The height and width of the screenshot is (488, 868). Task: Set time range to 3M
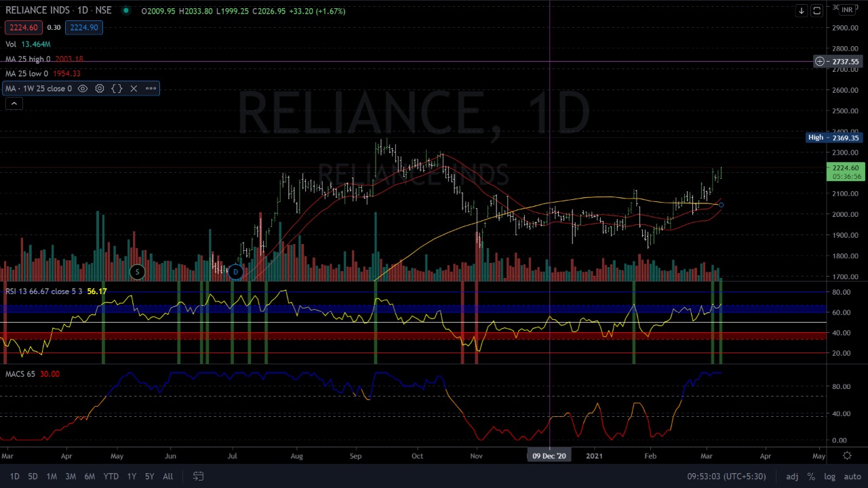71,476
